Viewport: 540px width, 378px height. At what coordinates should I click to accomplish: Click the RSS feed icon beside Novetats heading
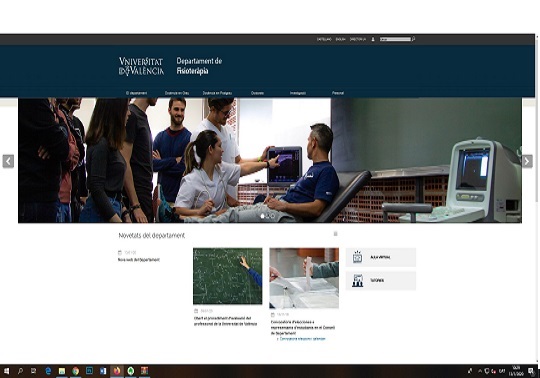335,234
